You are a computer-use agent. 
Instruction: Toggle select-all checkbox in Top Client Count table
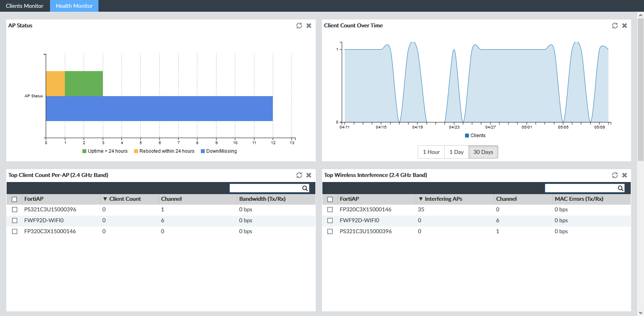click(14, 199)
